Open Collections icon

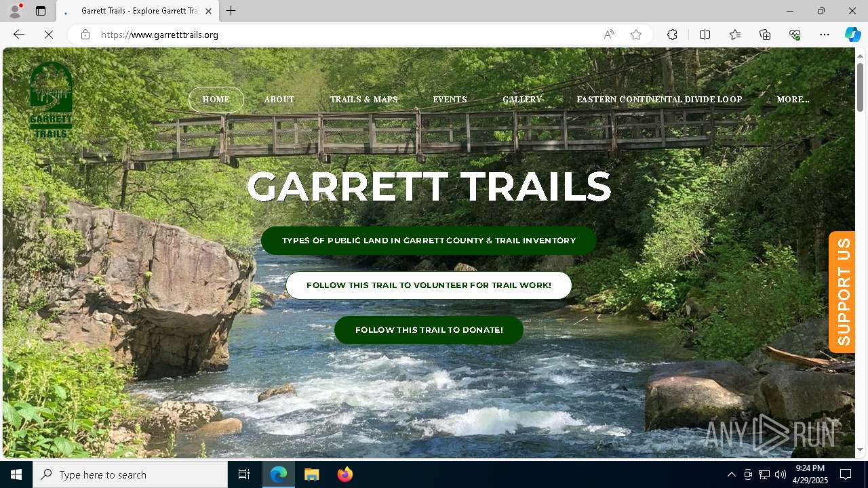[x=765, y=35]
